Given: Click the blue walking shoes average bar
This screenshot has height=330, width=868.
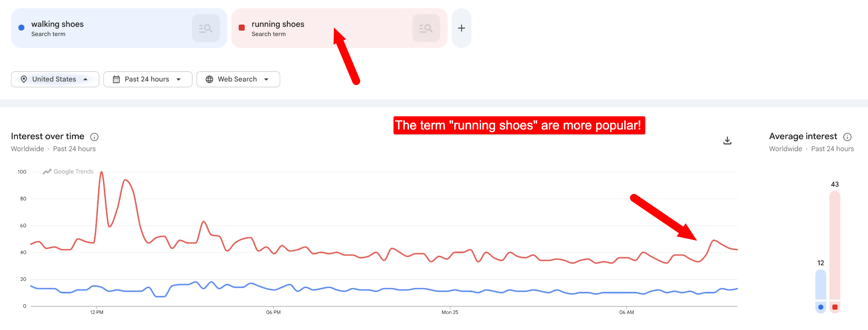Looking at the screenshot, I should (821, 285).
